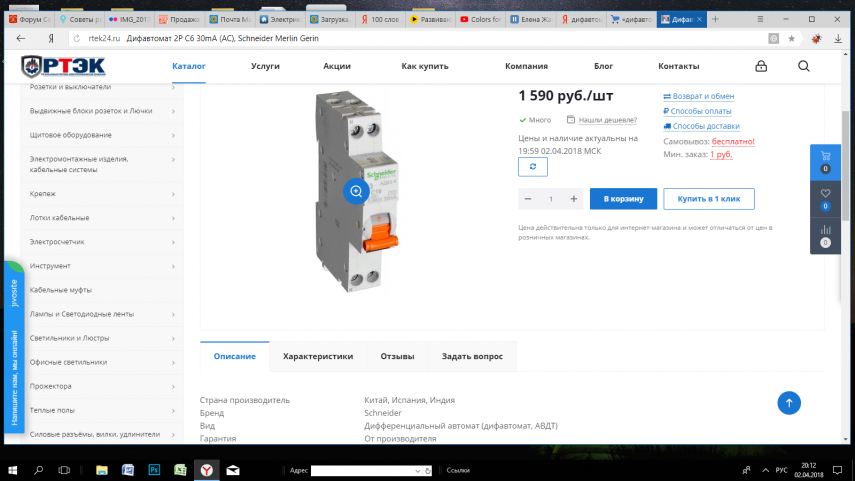Increase quantity with the plus button
The width and height of the screenshot is (855, 481).
tap(573, 199)
